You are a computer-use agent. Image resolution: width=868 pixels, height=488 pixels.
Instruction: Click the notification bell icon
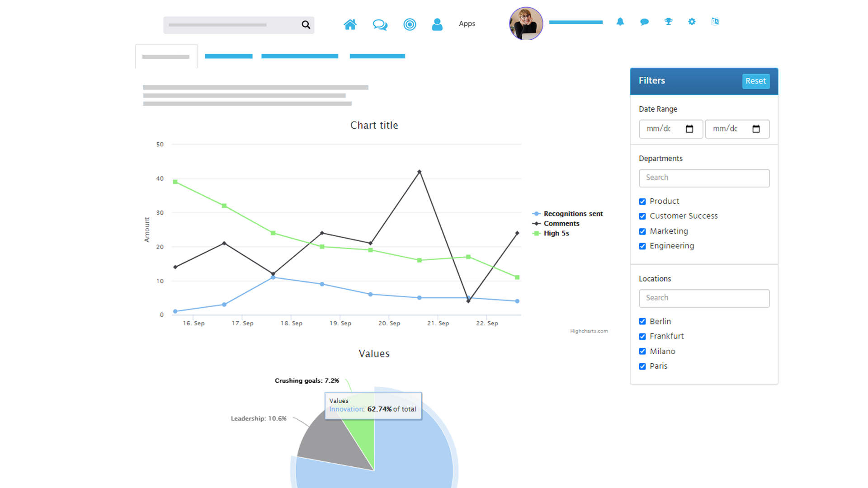(620, 22)
